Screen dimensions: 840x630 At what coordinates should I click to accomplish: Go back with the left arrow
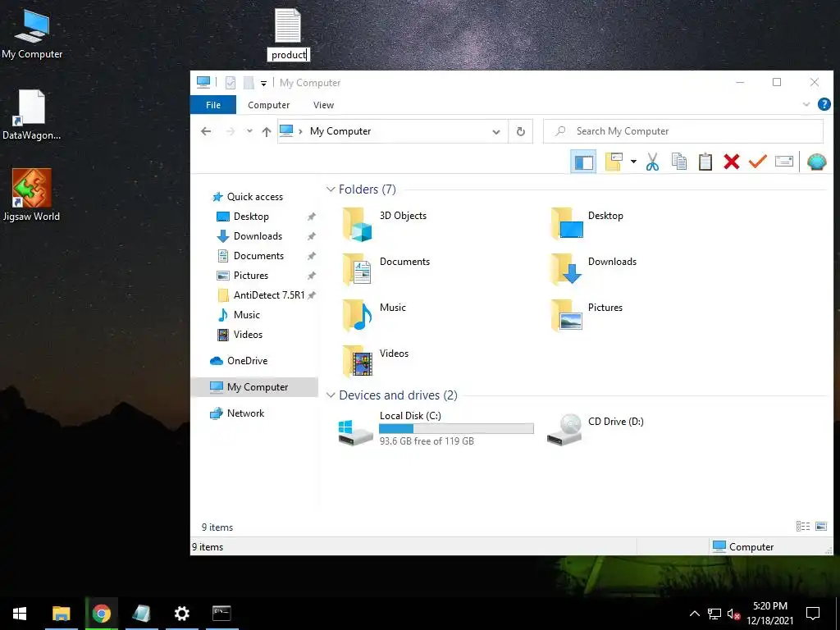coord(206,131)
